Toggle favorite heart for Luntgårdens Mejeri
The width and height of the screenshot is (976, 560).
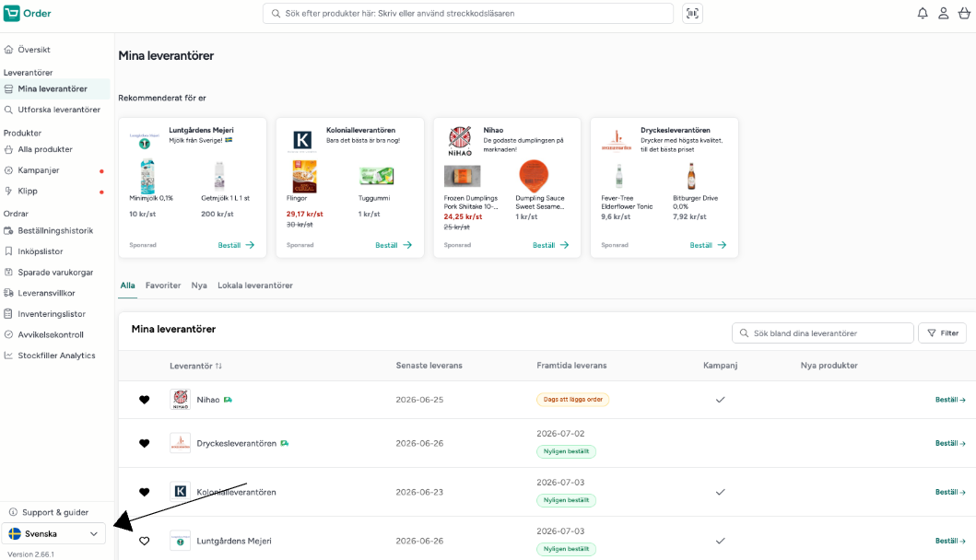coord(144,541)
